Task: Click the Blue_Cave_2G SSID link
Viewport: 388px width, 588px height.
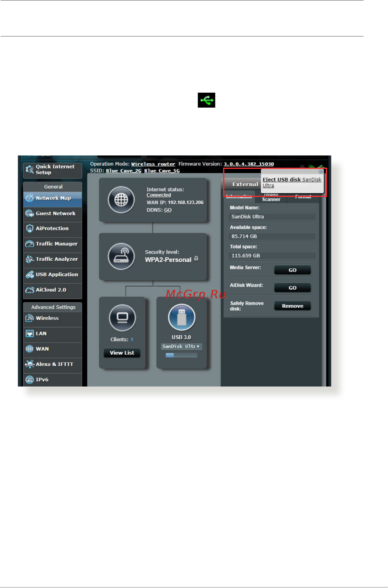Action: point(124,171)
